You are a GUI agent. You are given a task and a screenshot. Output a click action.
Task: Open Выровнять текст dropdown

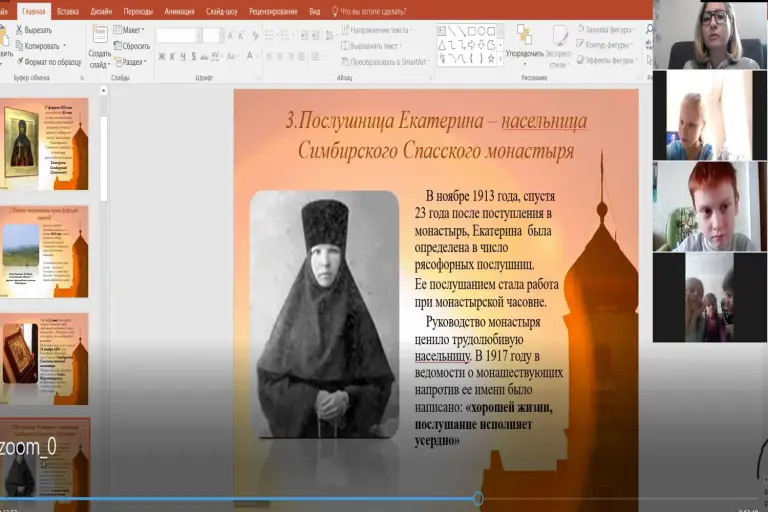(372, 46)
